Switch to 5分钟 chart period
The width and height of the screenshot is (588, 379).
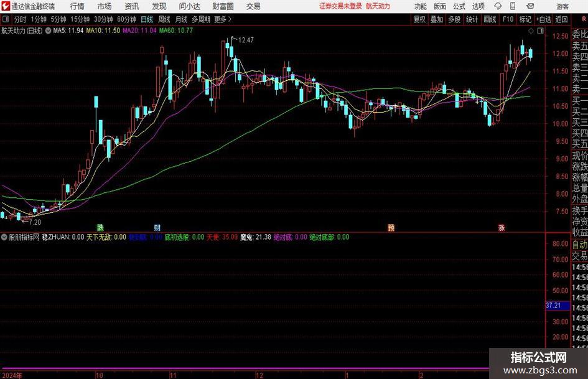coord(58,19)
